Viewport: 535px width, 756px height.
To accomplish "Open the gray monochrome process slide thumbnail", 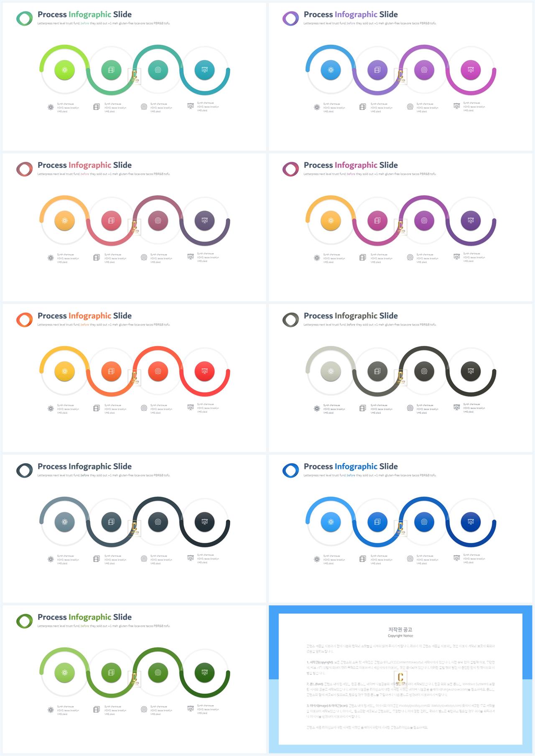I will 400,378.
